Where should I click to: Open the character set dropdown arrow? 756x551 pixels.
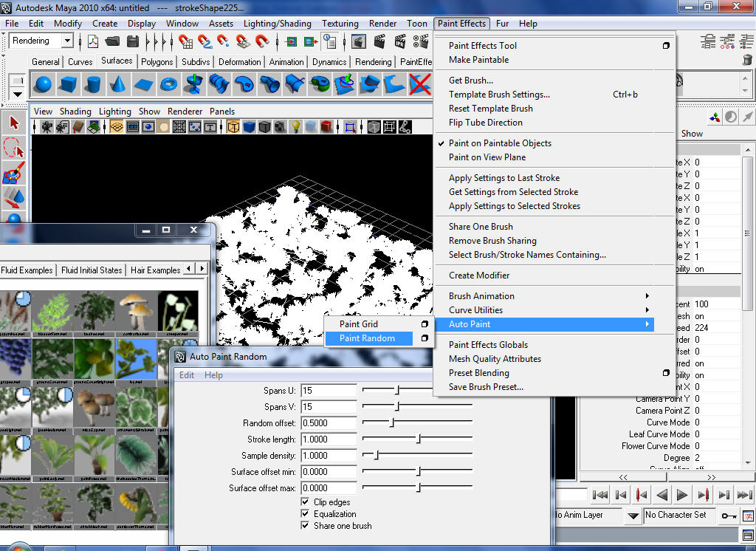633,516
